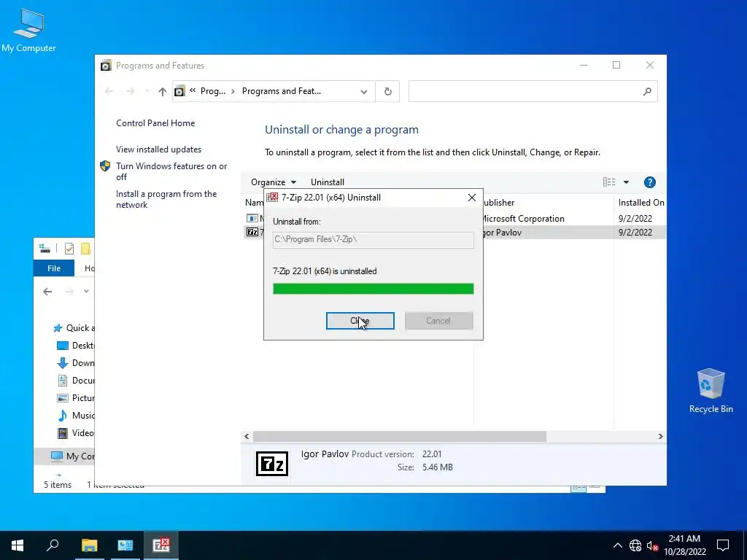Click Programs and Feat... breadcrumb
The width and height of the screenshot is (747, 560).
282,91
